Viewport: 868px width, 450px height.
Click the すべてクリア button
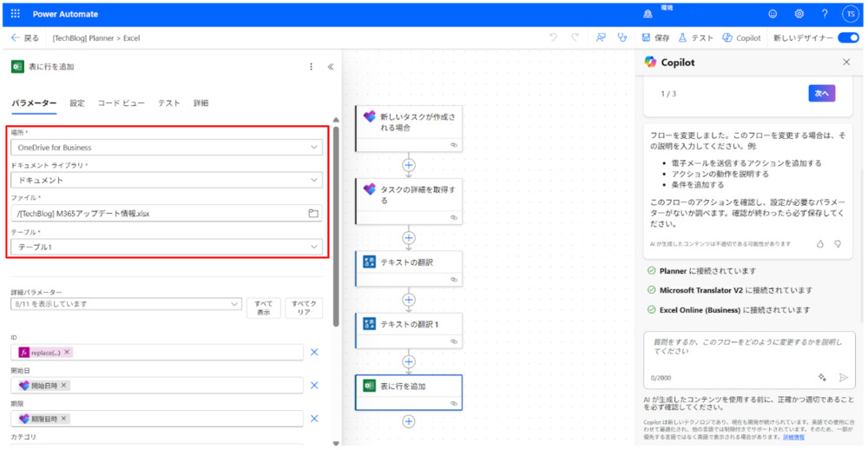pos(304,308)
